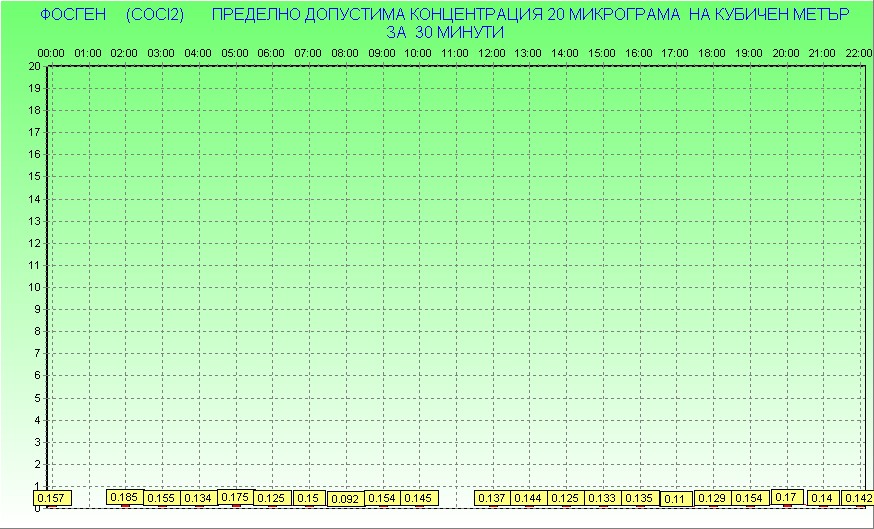874x529 pixels.
Task: Select the 0.175 concentration label
Action: 235,497
